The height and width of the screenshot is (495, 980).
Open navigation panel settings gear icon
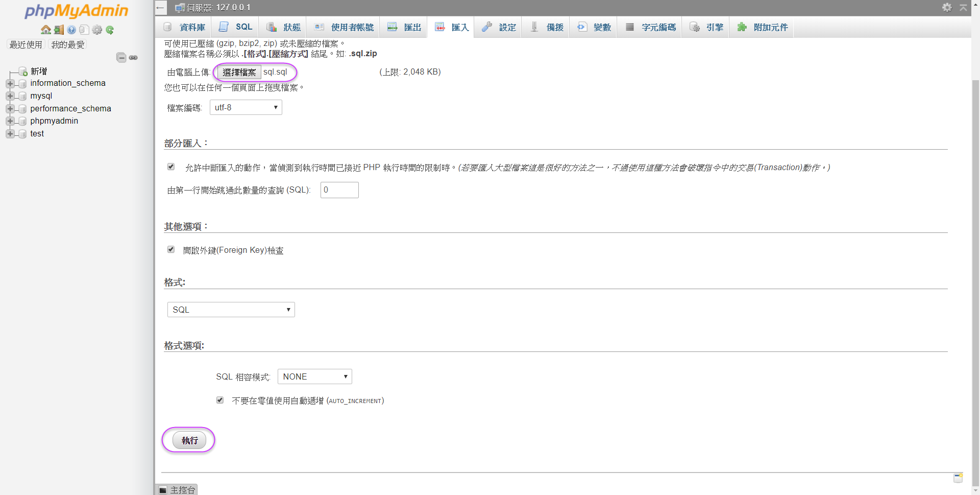tap(97, 30)
